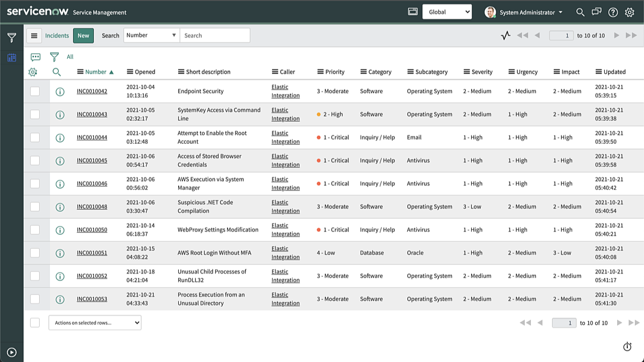This screenshot has height=362, width=644.
Task: Open incident INC0010048 link
Action: click(x=92, y=206)
